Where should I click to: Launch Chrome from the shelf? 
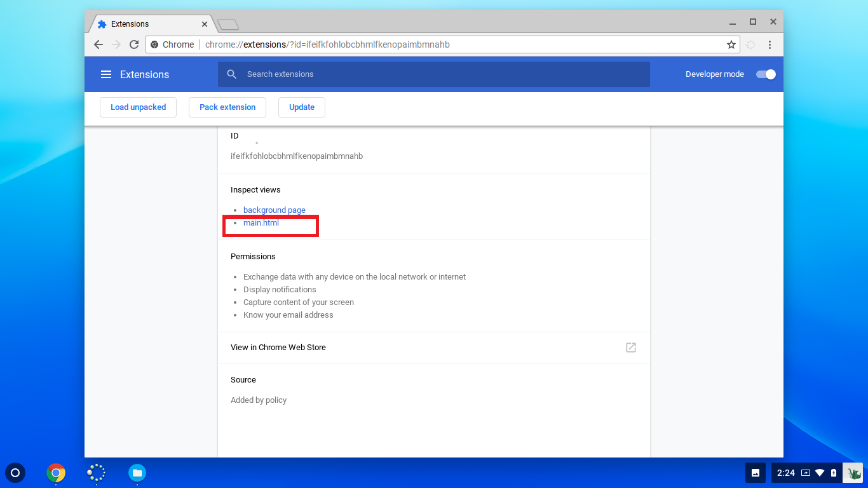(56, 473)
